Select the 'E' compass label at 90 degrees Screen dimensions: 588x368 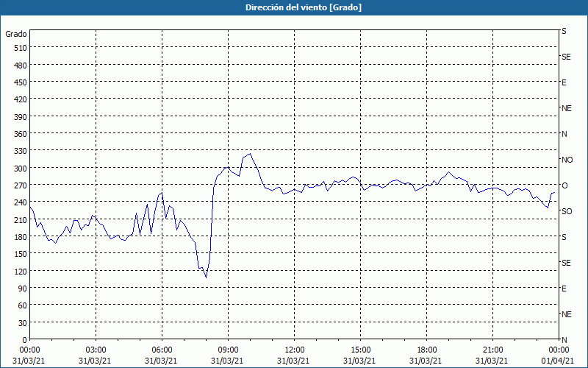pyautogui.click(x=564, y=289)
